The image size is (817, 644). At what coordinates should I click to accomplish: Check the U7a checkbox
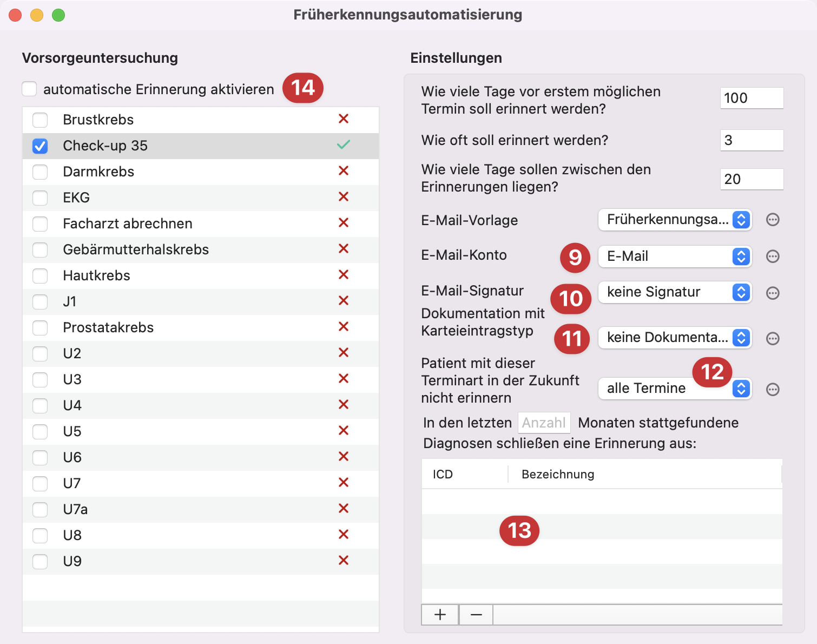point(40,509)
